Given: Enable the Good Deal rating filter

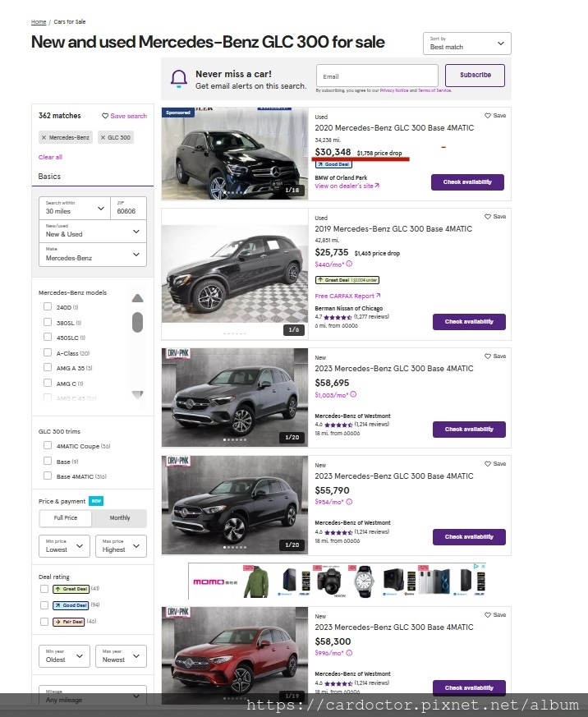Looking at the screenshot, I should point(44,605).
